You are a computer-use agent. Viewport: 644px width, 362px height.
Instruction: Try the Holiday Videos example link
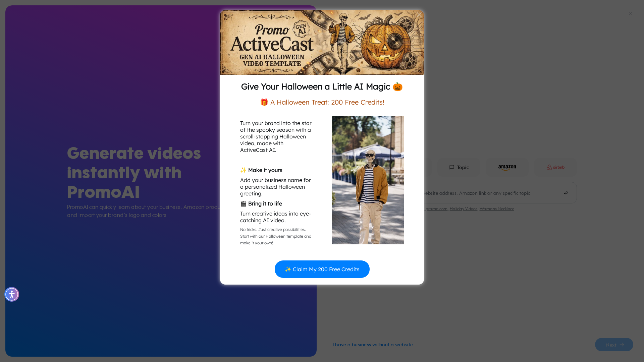click(463, 209)
